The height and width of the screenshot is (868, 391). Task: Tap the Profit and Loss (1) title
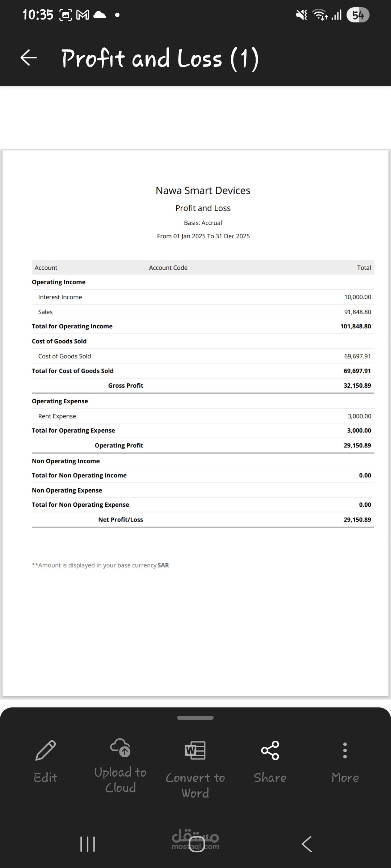[x=160, y=59]
